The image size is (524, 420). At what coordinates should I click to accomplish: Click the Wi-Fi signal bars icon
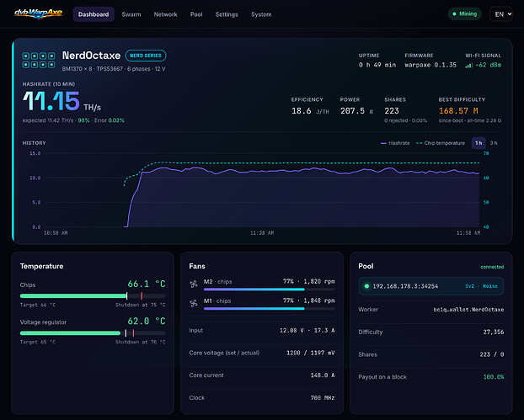tap(468, 65)
